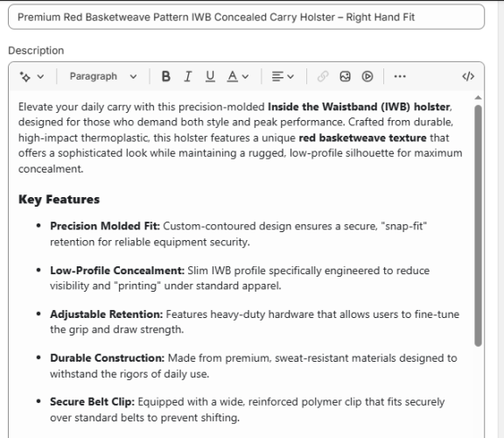The height and width of the screenshot is (438, 504).
Task: Click the bold "red basketweave texture" phrase
Action: click(x=362, y=138)
